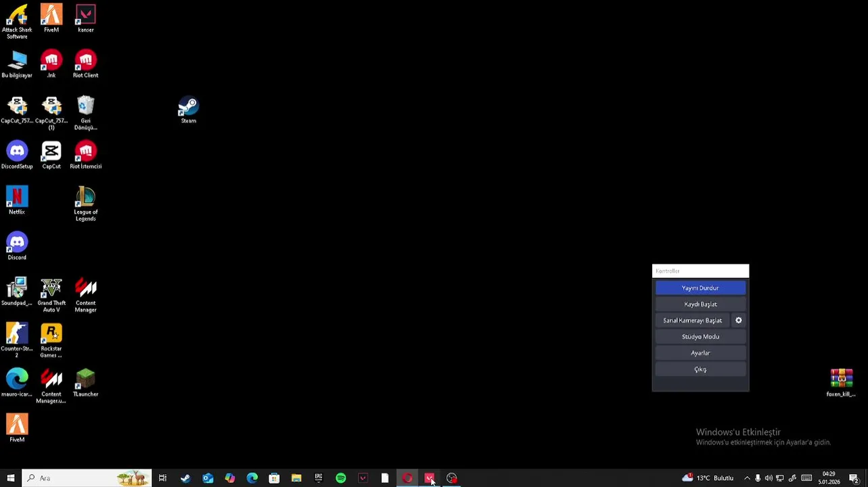Select the kanser Valorant shortcut icon
This screenshot has width=868, height=487.
[86, 18]
